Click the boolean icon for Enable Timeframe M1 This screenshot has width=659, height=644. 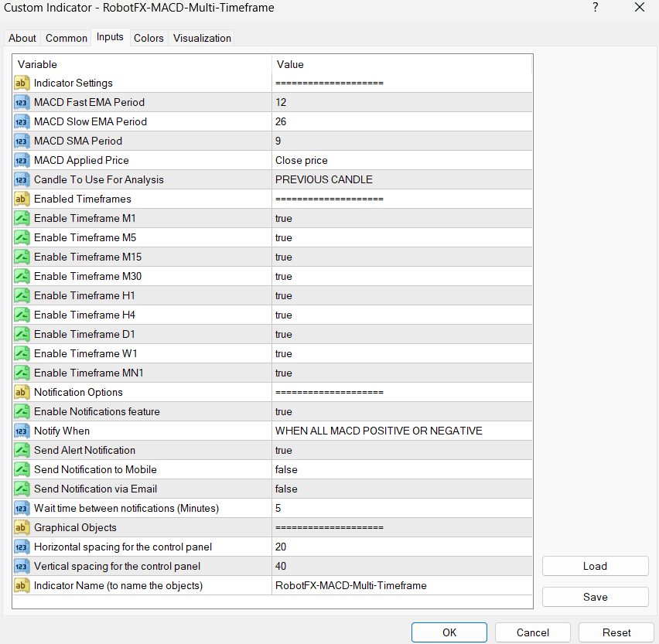(22, 218)
